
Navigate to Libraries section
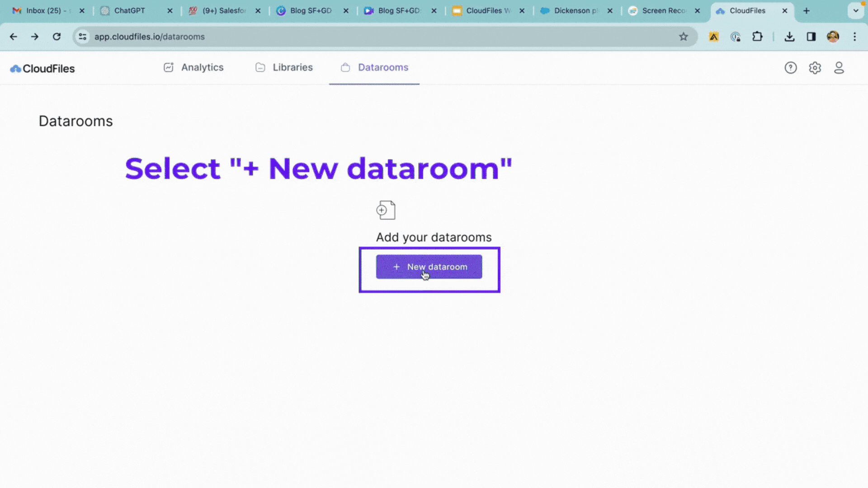(x=292, y=67)
